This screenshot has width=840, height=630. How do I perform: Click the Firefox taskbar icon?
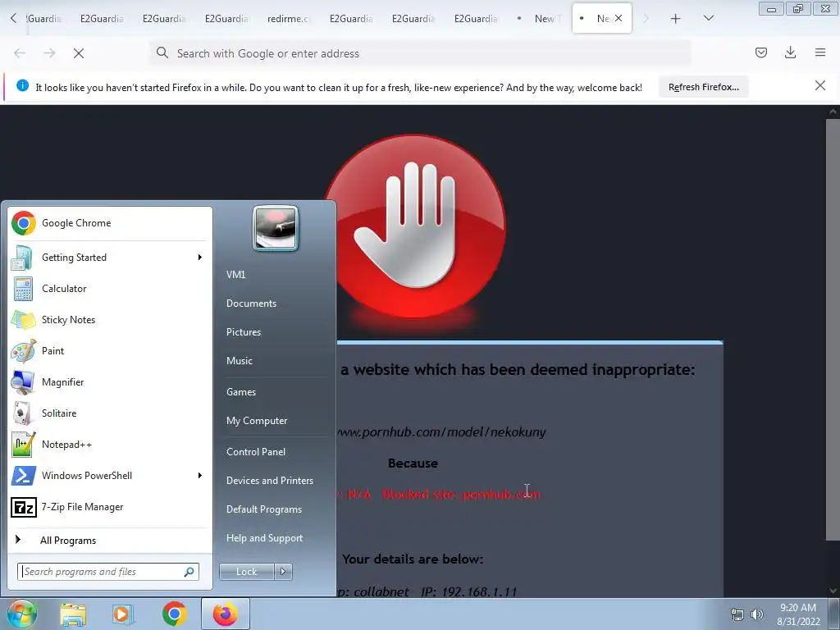point(226,614)
